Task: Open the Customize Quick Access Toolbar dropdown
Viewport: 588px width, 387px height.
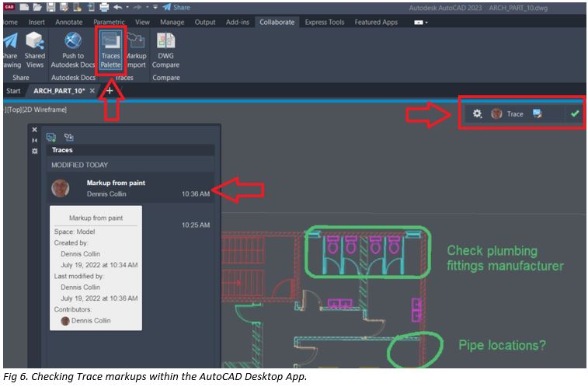Action: 155,7
